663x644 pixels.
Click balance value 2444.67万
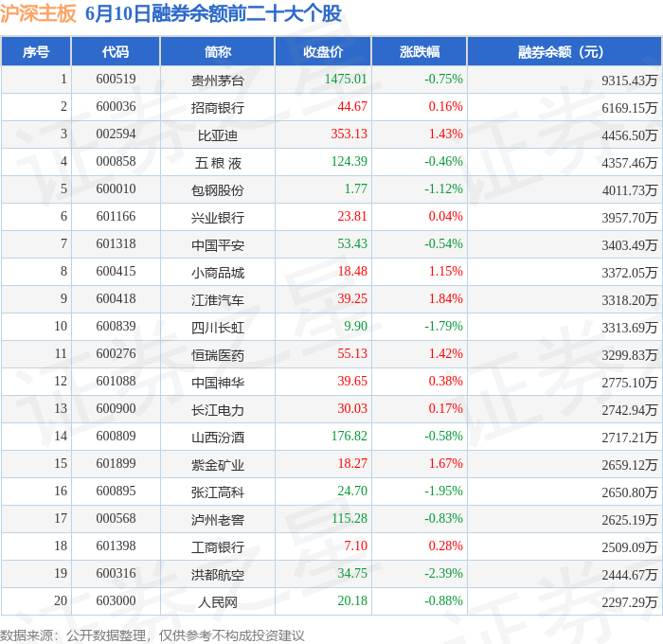click(630, 575)
